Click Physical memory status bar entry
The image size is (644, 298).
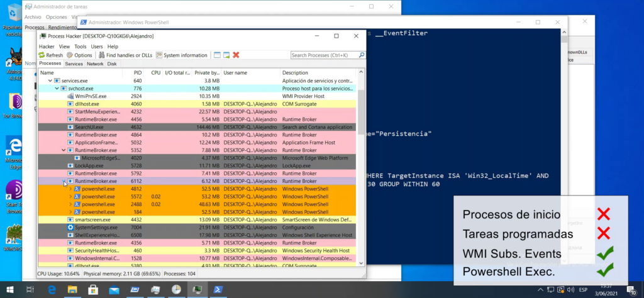point(121,273)
